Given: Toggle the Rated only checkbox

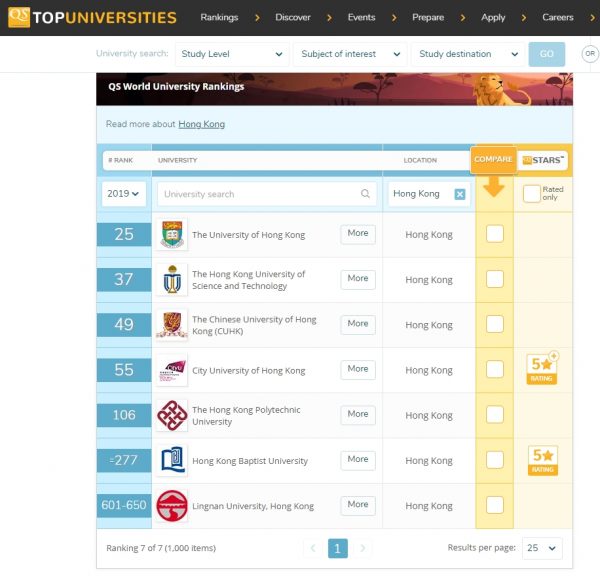Looking at the screenshot, I should point(531,194).
